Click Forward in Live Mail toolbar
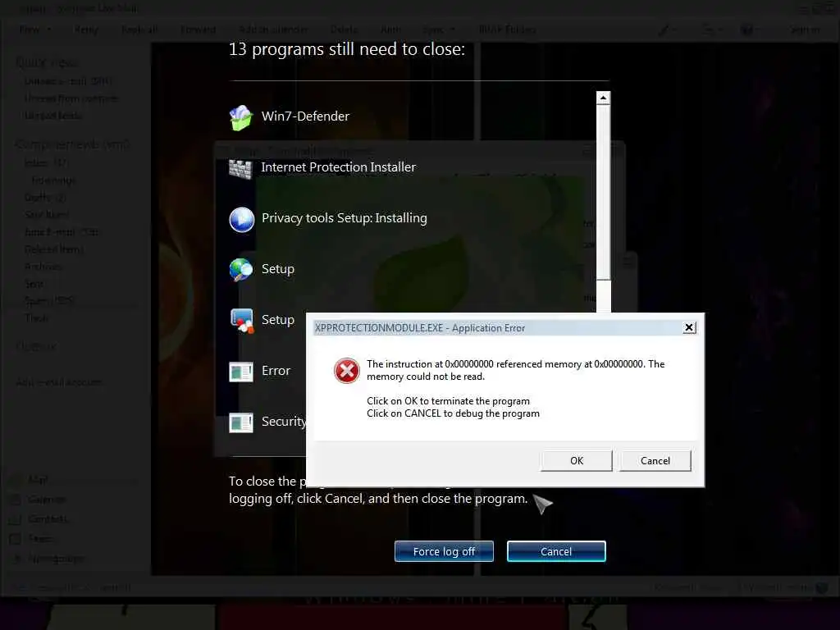 [199, 30]
